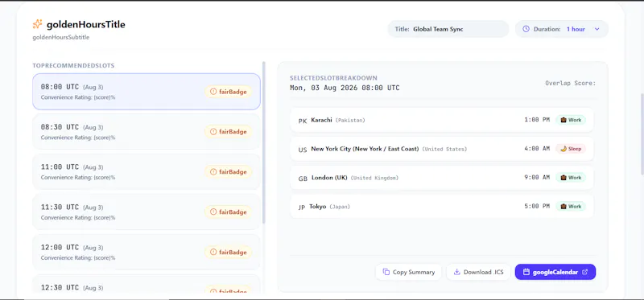Pick the 12:00 UTC slot card
The height and width of the screenshot is (300, 644).
147,252
